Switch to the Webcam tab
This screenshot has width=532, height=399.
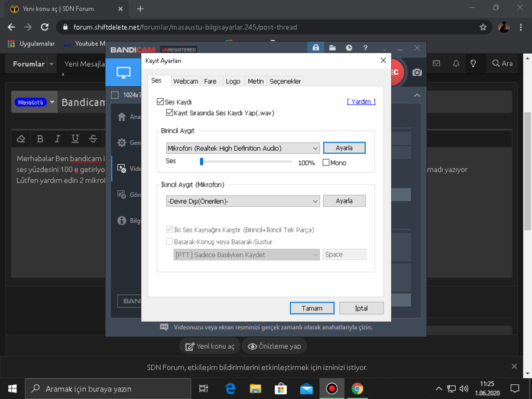pyautogui.click(x=186, y=82)
